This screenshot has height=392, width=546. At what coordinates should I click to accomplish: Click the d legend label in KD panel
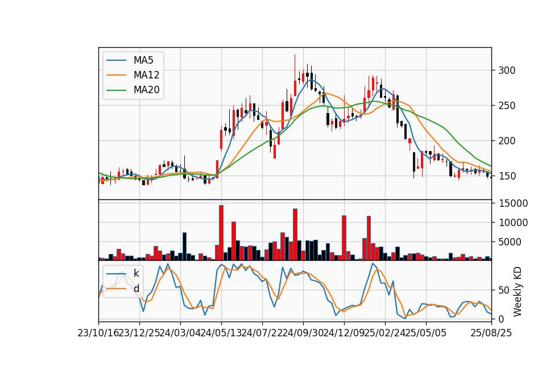pyautogui.click(x=136, y=288)
